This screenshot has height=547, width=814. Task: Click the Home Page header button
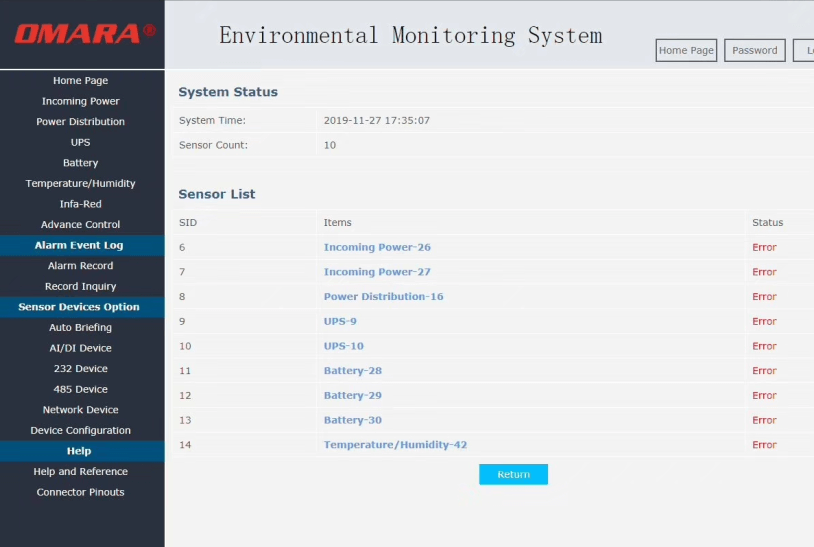[x=686, y=50]
